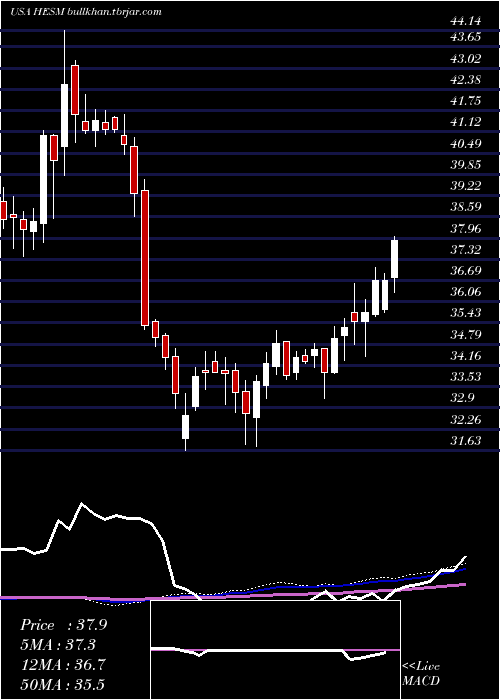Click the 43.02 price axis label

[x=466, y=58]
